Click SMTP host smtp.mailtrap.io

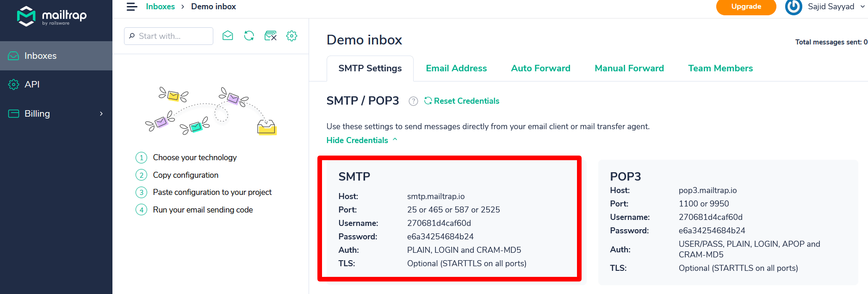click(436, 196)
